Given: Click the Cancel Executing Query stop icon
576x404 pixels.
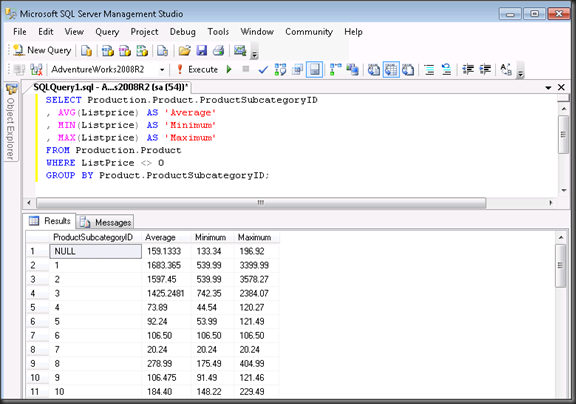Looking at the screenshot, I should (x=246, y=69).
